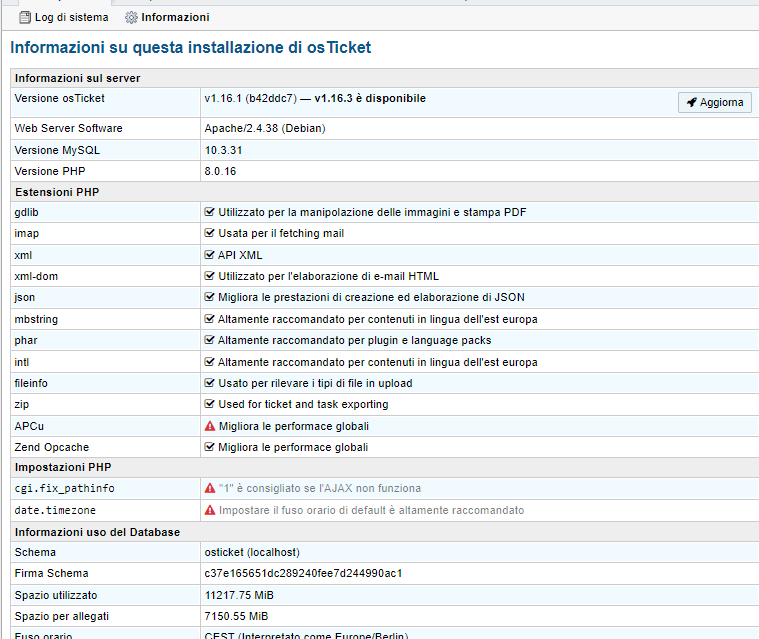The width and height of the screenshot is (759, 639).
Task: Click the fileinfo extension name
Action: (x=31, y=383)
